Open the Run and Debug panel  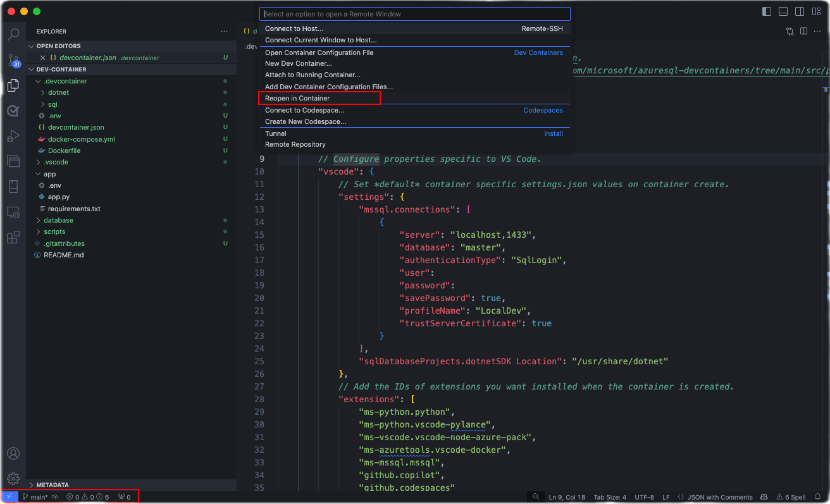click(13, 135)
